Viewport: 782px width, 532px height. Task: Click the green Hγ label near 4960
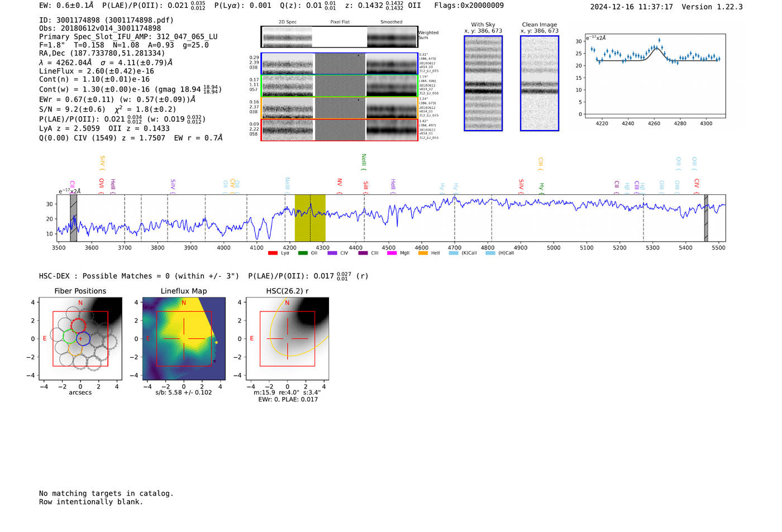tap(541, 188)
